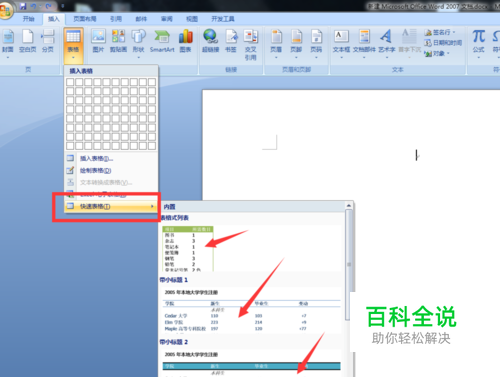The image size is (500, 377).
Task: Insert a 交叉引用 cross-reference
Action: point(251,45)
